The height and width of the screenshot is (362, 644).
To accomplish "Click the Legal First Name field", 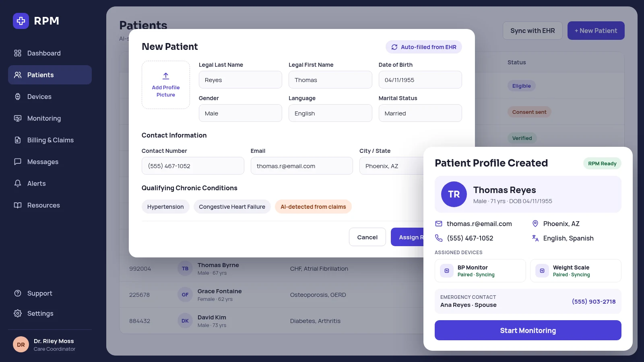I will click(330, 80).
